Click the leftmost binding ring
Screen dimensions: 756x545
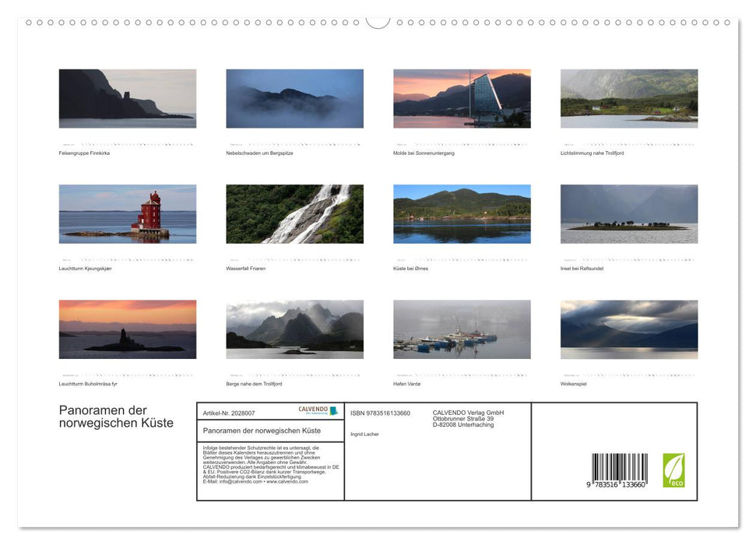28,24
